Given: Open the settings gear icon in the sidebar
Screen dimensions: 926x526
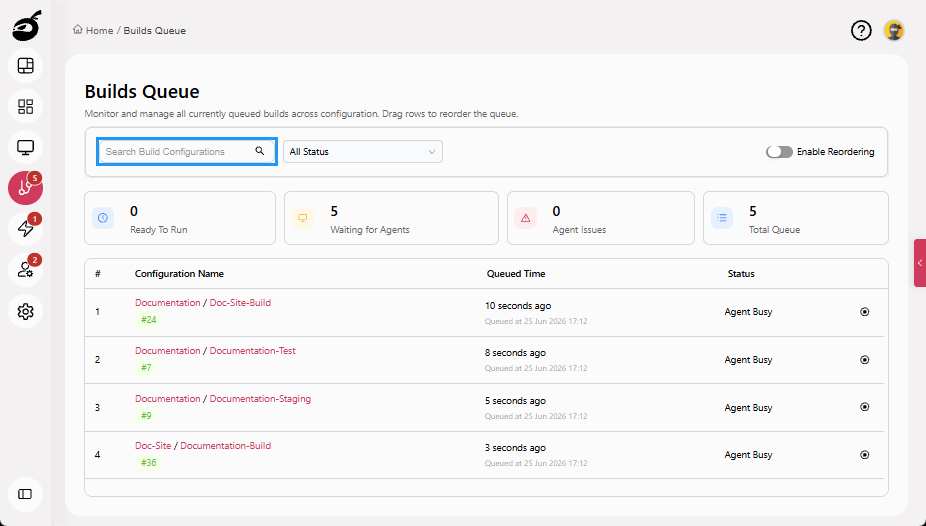Looking at the screenshot, I should click(25, 311).
